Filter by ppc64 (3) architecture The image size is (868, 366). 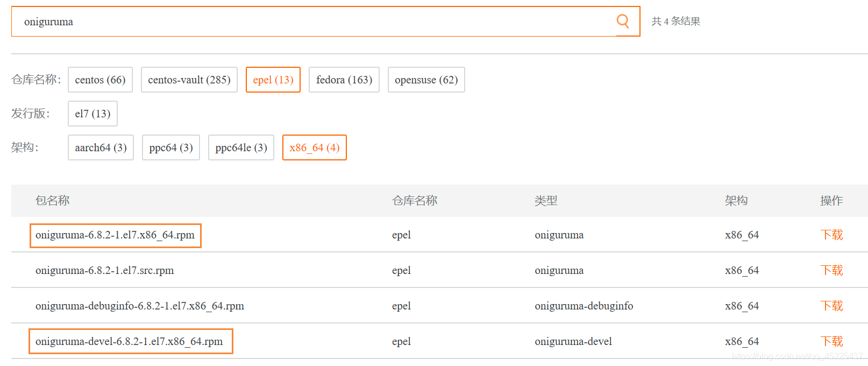(171, 147)
